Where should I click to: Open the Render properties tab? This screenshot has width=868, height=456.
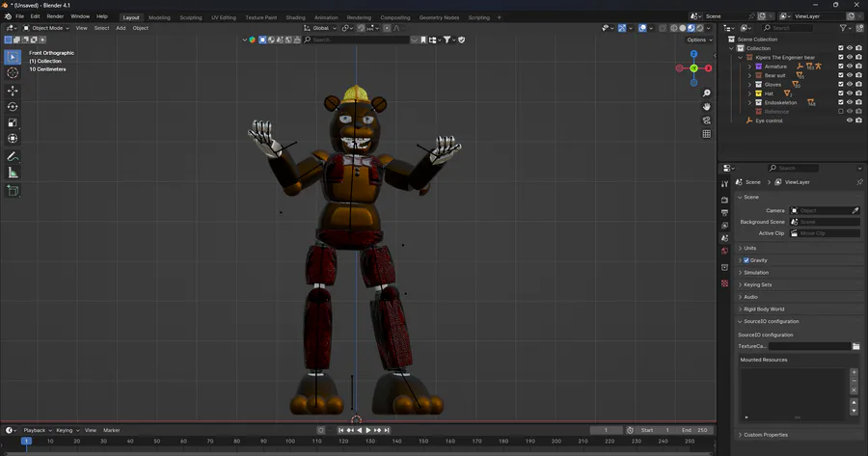[724, 200]
